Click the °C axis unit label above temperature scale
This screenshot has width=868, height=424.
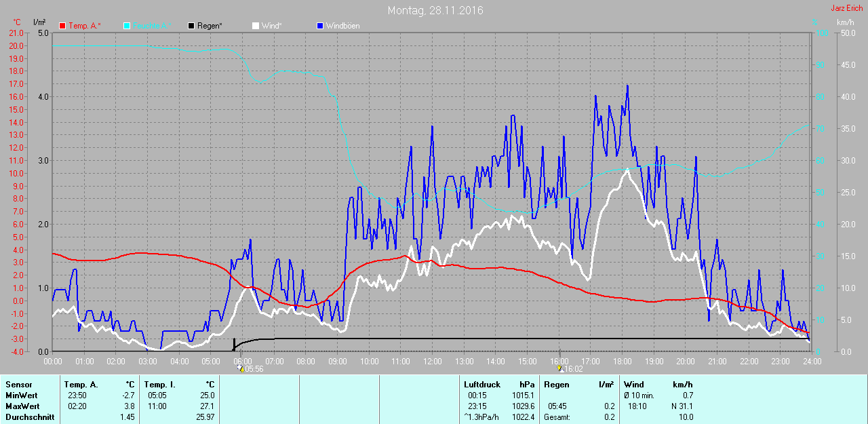(x=17, y=22)
